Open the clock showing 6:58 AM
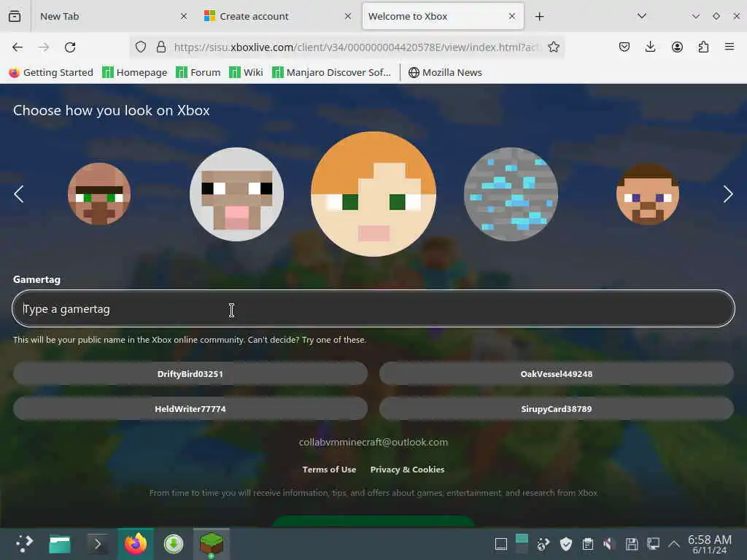 709,544
